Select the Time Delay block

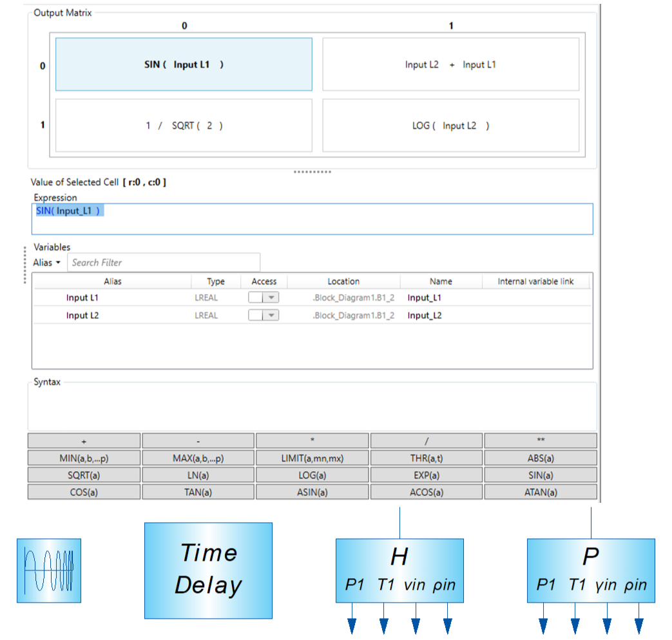click(208, 570)
